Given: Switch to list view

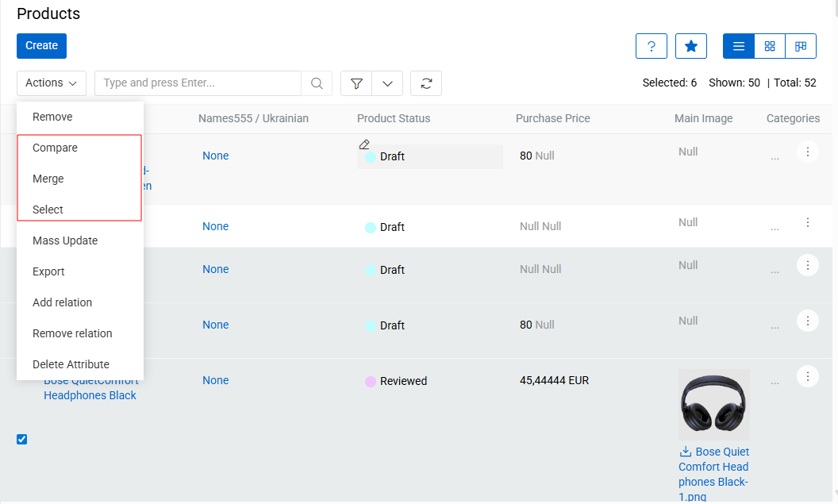Looking at the screenshot, I should click(738, 46).
